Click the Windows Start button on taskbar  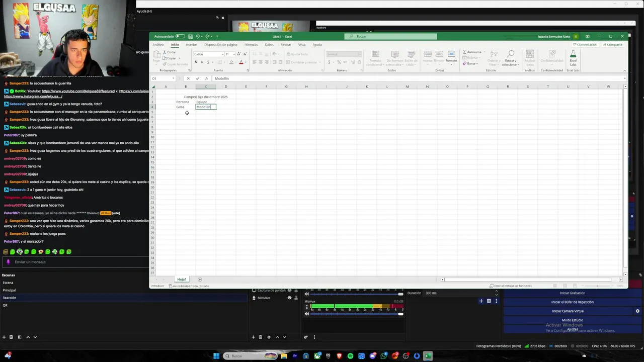216,356
